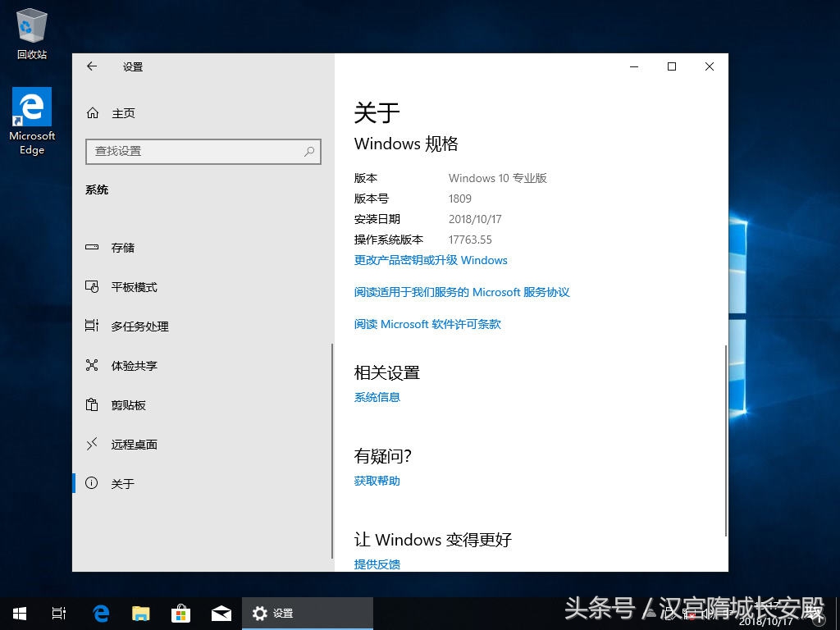
Task: Open the 主页 home icon
Action: (93, 113)
